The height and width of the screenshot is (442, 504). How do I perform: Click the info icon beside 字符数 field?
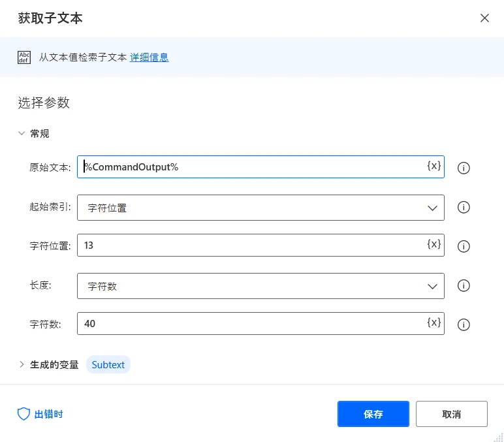(464, 324)
